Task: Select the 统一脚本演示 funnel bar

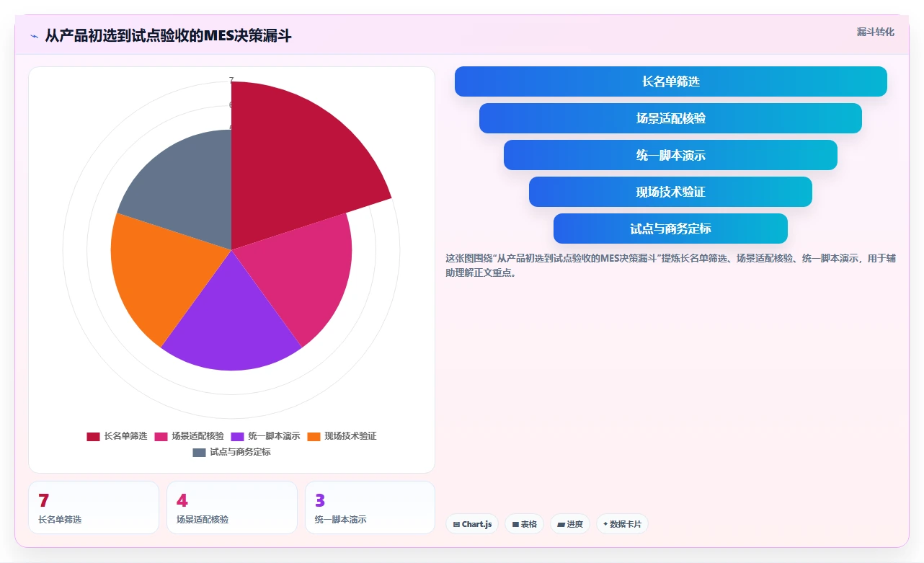Action: coord(670,155)
